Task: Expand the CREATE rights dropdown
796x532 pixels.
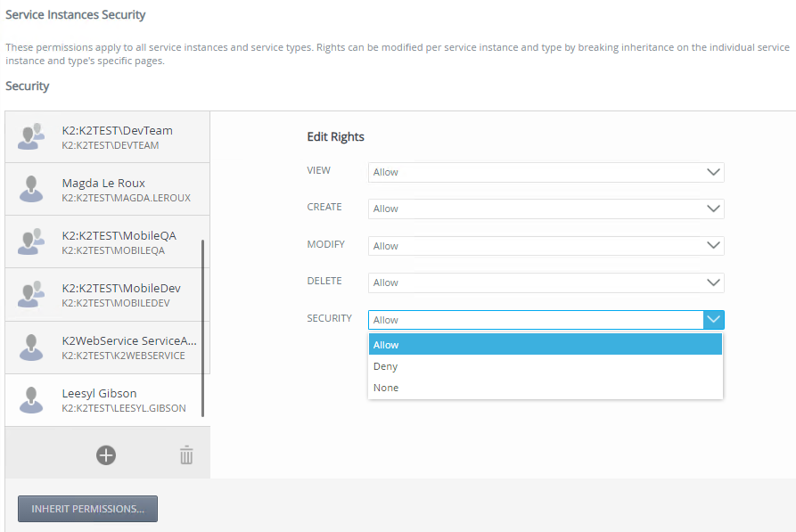Action: [546, 209]
